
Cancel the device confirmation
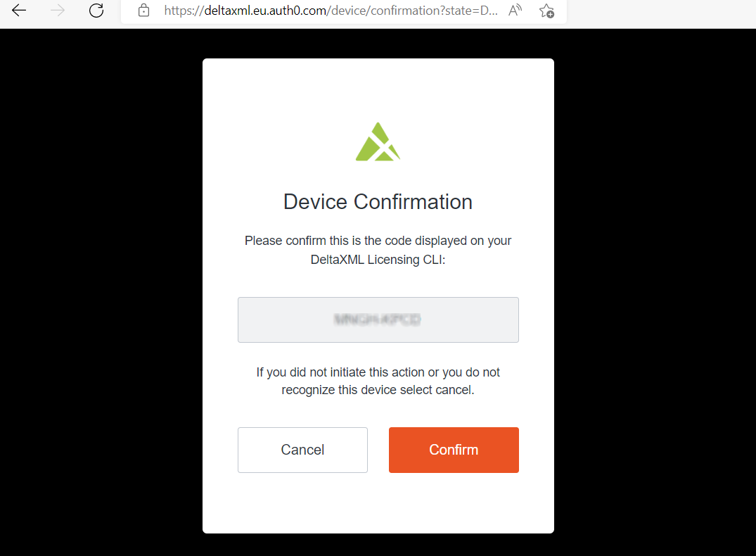pyautogui.click(x=303, y=450)
